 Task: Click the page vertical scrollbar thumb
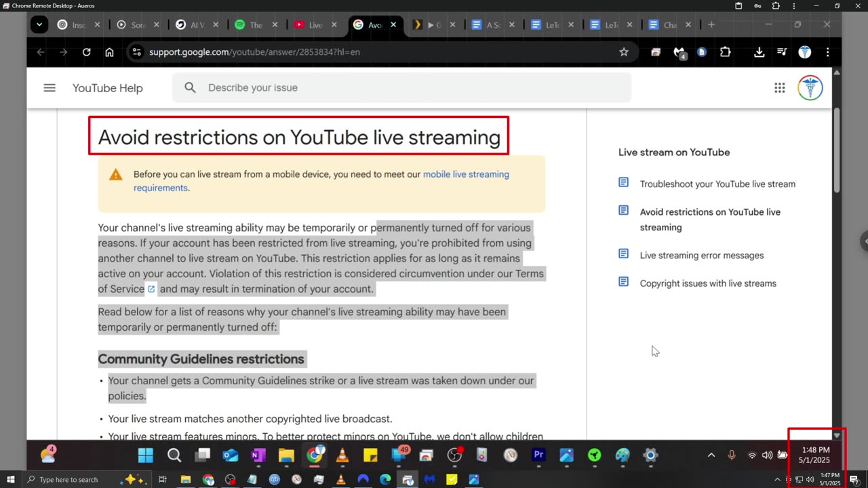pyautogui.click(x=837, y=149)
